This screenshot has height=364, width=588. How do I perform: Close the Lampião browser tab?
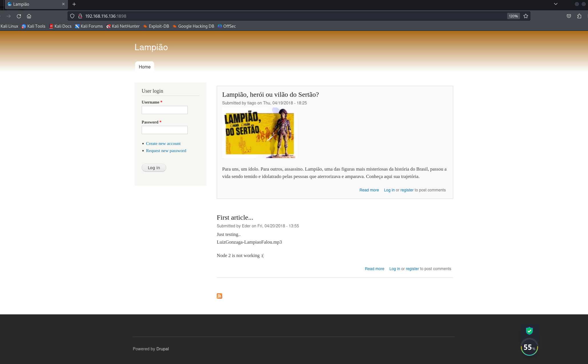63,4
